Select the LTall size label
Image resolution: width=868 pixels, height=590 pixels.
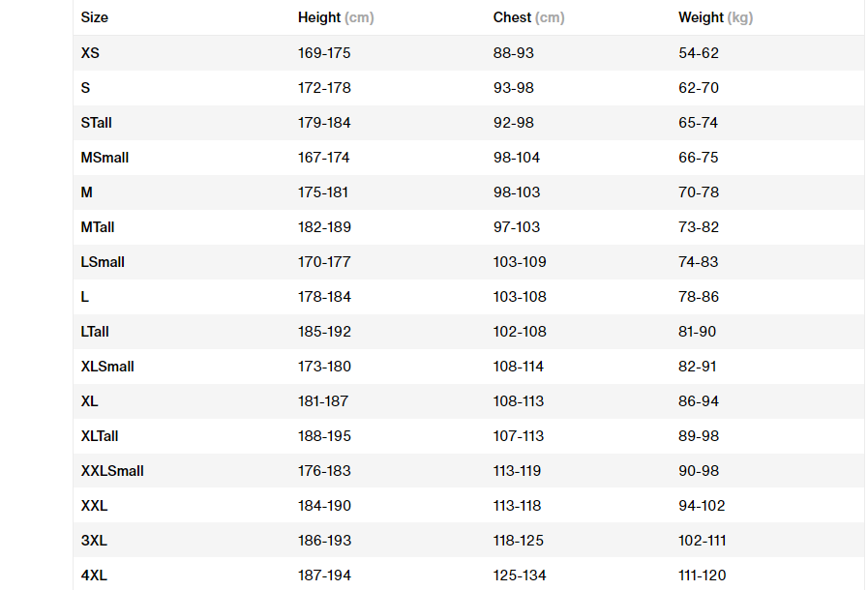pos(95,332)
